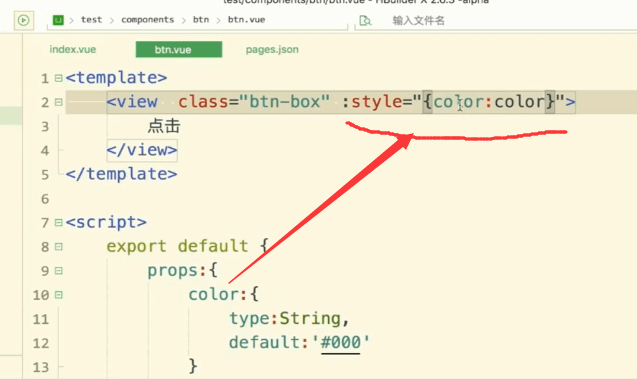Open 'test' breadcrumb folder
The width and height of the screenshot is (637, 380).
click(x=91, y=20)
